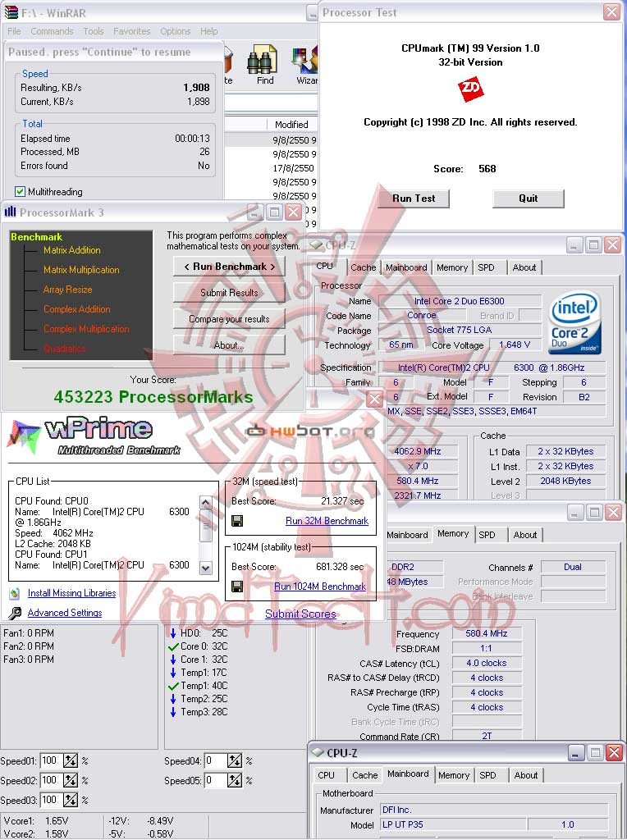Click Run 32M Benchmark link
The image size is (627, 840).
[327, 521]
